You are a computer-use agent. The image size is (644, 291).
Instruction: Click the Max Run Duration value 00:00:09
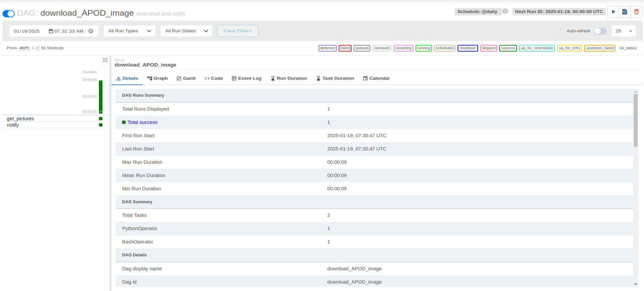coord(337,162)
